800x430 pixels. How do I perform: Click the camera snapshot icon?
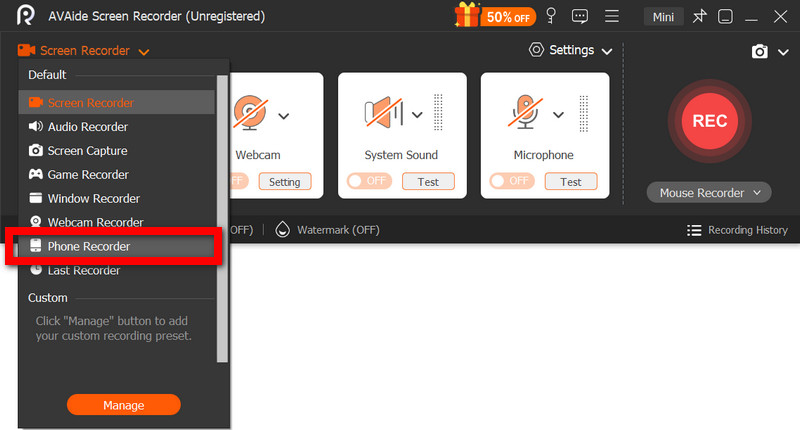click(760, 51)
